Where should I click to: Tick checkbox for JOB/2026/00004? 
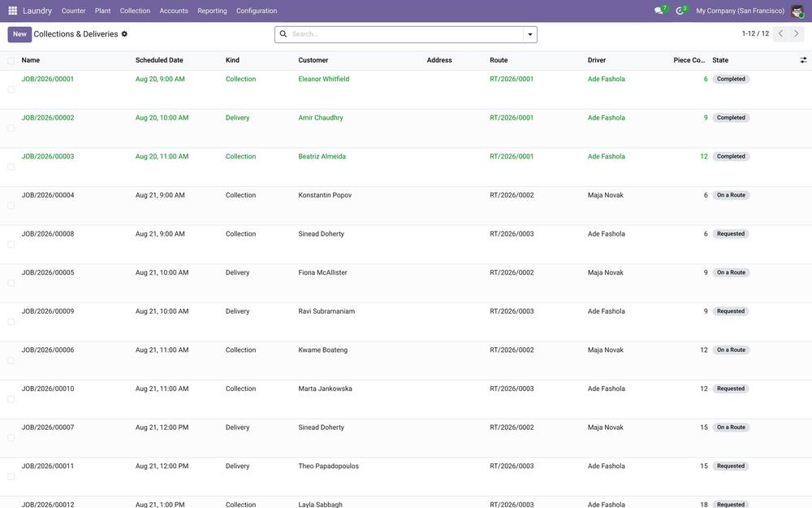click(11, 206)
